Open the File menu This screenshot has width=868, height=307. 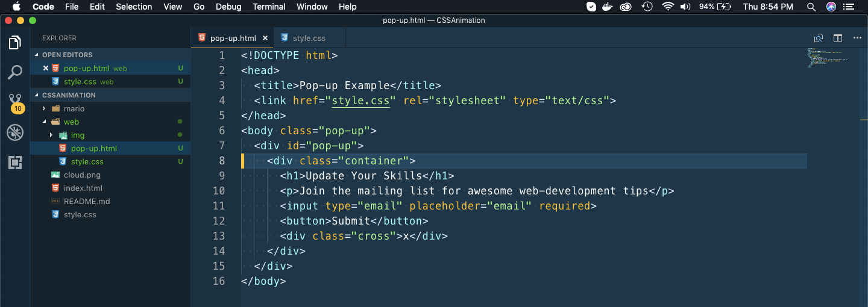[x=72, y=7]
